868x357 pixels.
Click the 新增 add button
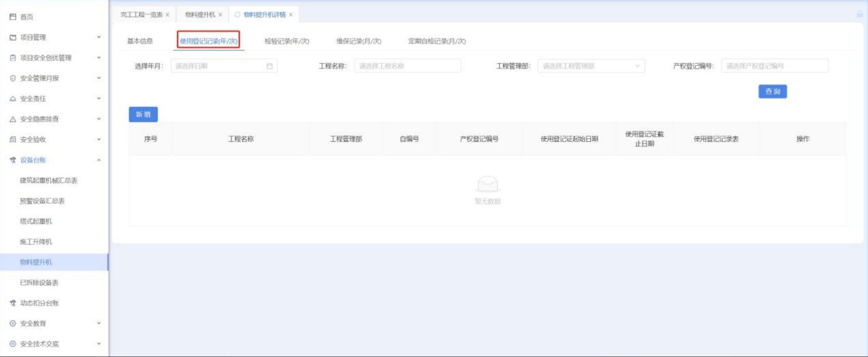[143, 115]
